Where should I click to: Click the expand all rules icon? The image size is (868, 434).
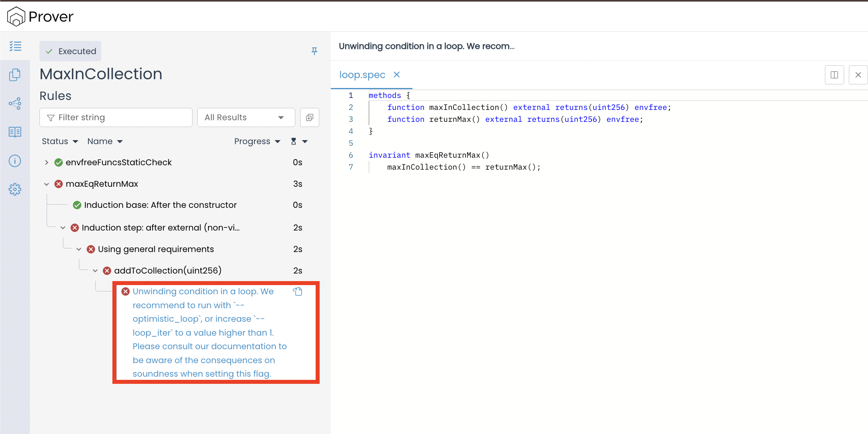(310, 117)
